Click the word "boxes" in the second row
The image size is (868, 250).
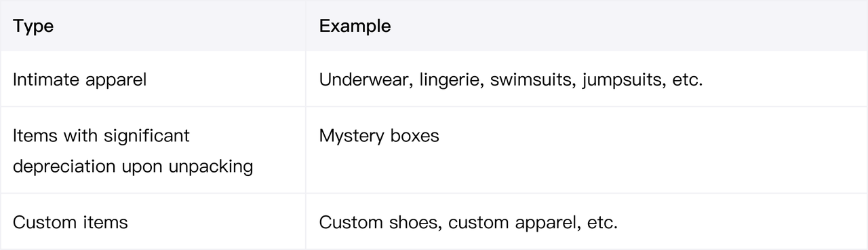(415, 136)
